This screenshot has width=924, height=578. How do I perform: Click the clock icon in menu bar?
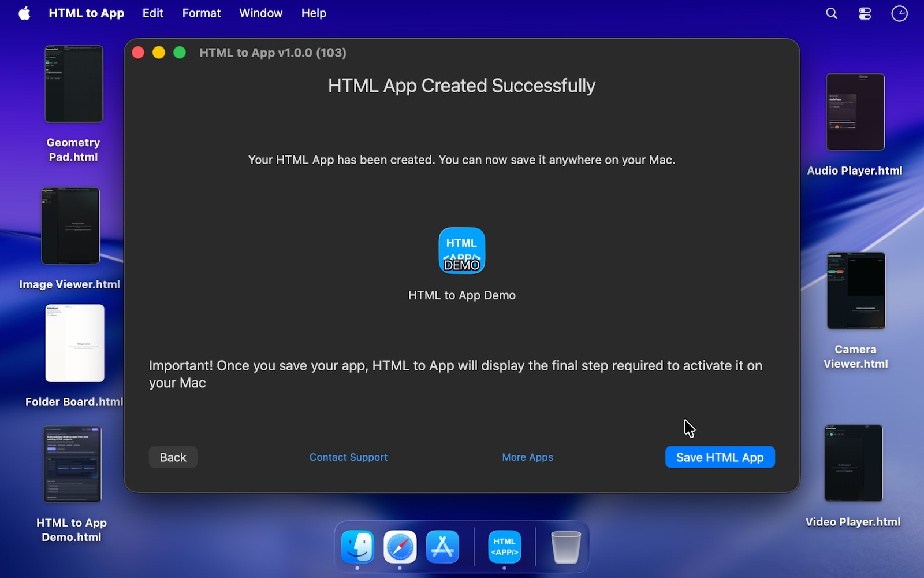tap(899, 13)
